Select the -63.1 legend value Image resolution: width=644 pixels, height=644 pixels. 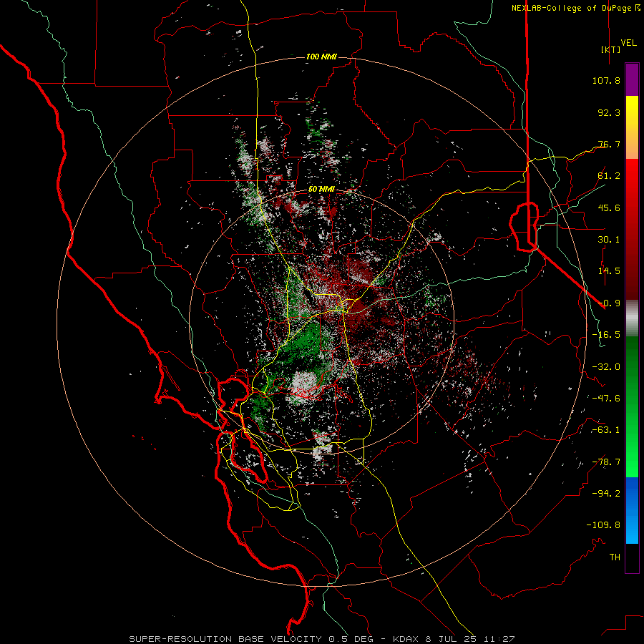tap(606, 430)
